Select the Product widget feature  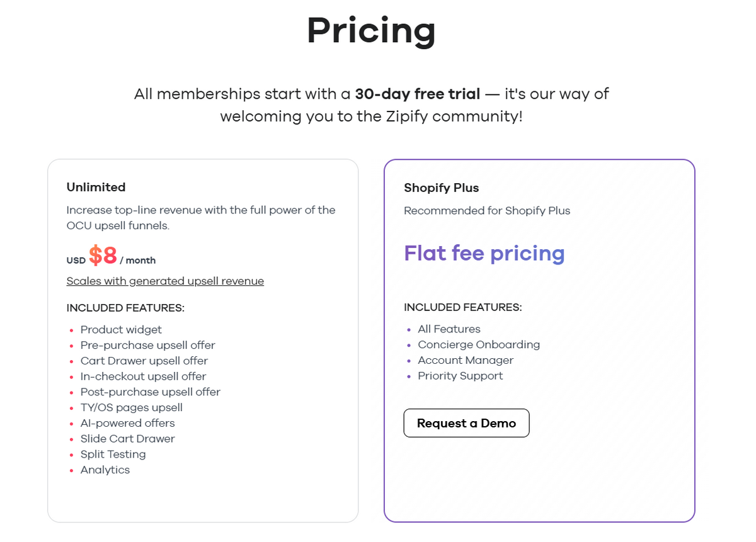pyautogui.click(x=121, y=329)
